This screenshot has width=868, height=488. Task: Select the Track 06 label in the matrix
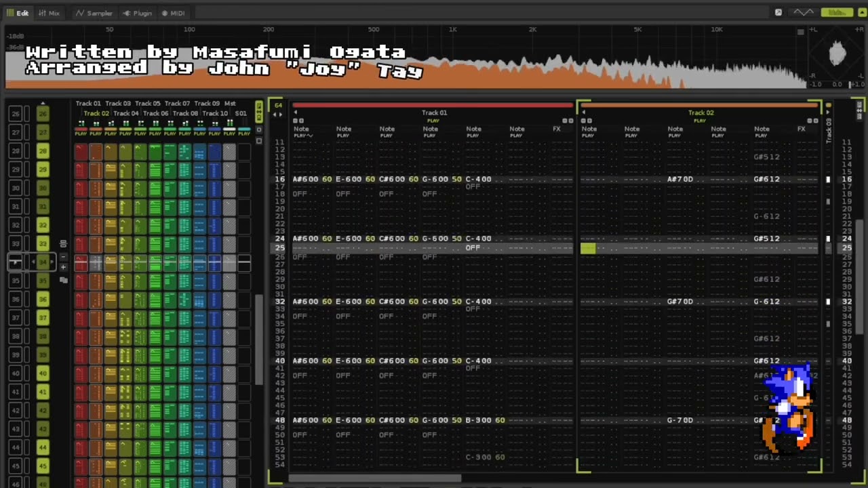(x=155, y=113)
